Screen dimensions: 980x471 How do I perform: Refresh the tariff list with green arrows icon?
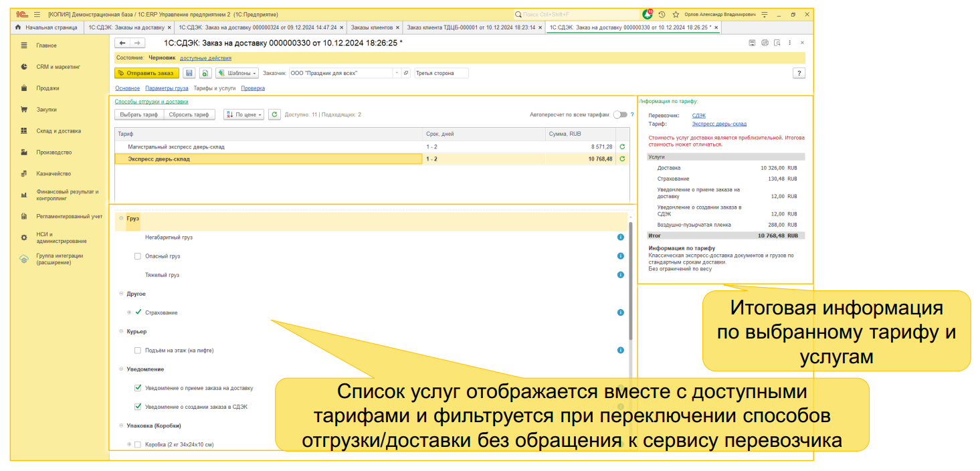[274, 114]
